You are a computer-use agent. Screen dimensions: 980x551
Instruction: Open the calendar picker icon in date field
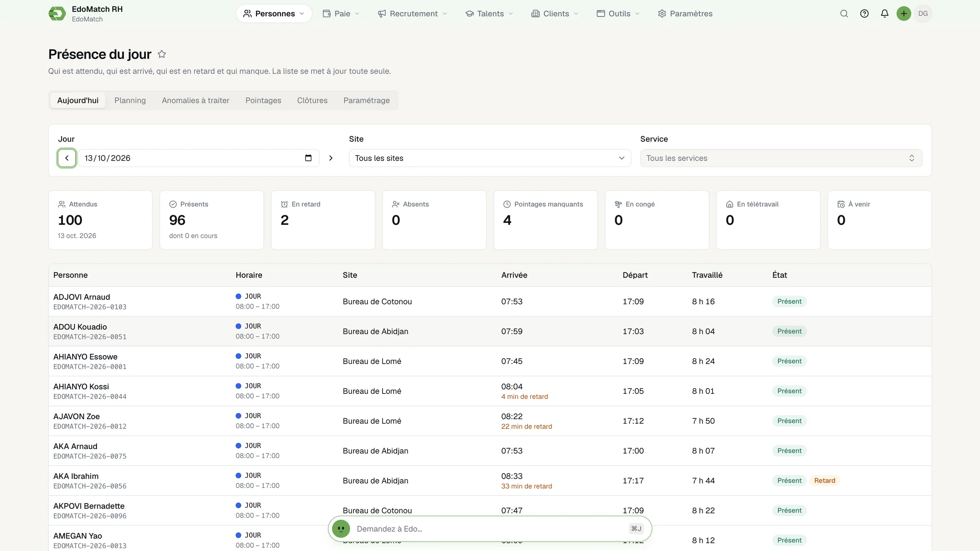[308, 158]
